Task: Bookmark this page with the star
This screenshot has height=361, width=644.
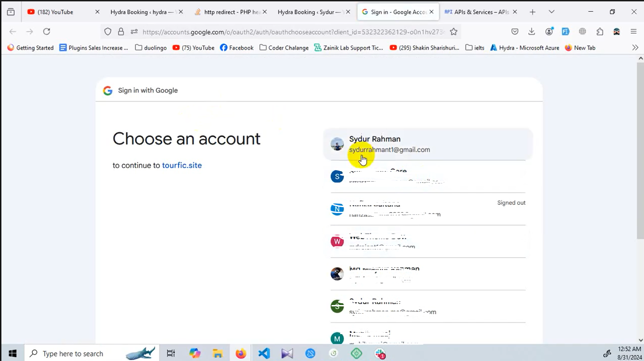Action: (x=453, y=31)
